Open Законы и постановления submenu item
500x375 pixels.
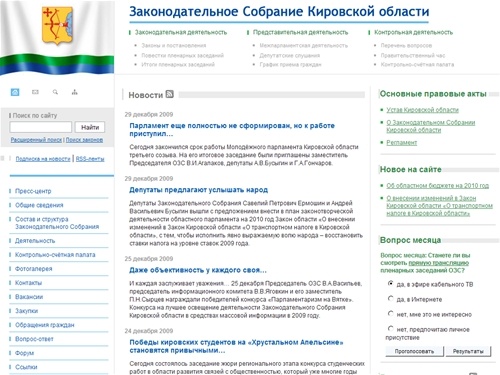[174, 45]
